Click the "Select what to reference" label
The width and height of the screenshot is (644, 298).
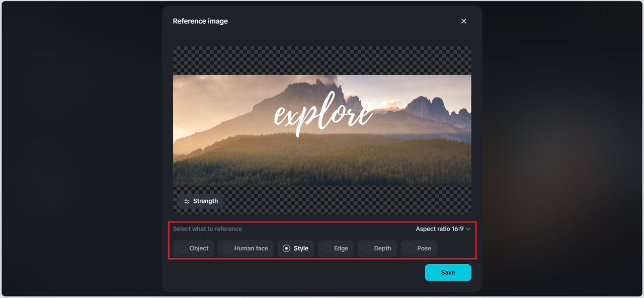coord(207,229)
